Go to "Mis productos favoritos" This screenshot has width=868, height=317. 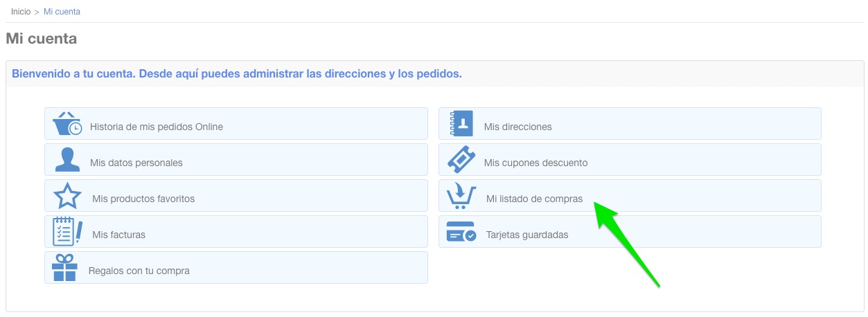coord(143,199)
